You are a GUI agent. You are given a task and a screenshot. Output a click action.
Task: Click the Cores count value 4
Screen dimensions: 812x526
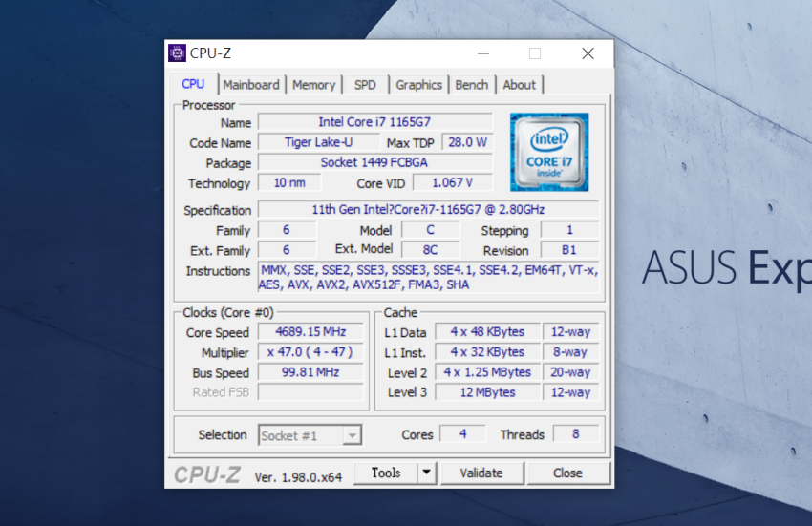[463, 433]
